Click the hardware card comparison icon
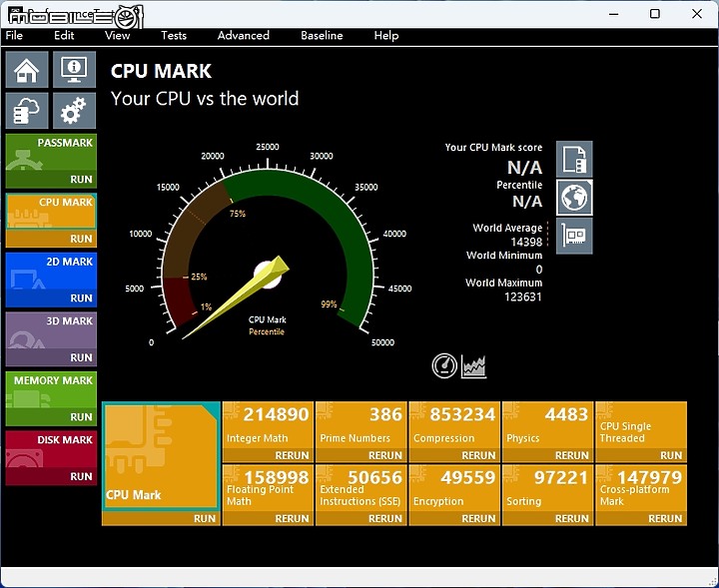 pos(574,236)
